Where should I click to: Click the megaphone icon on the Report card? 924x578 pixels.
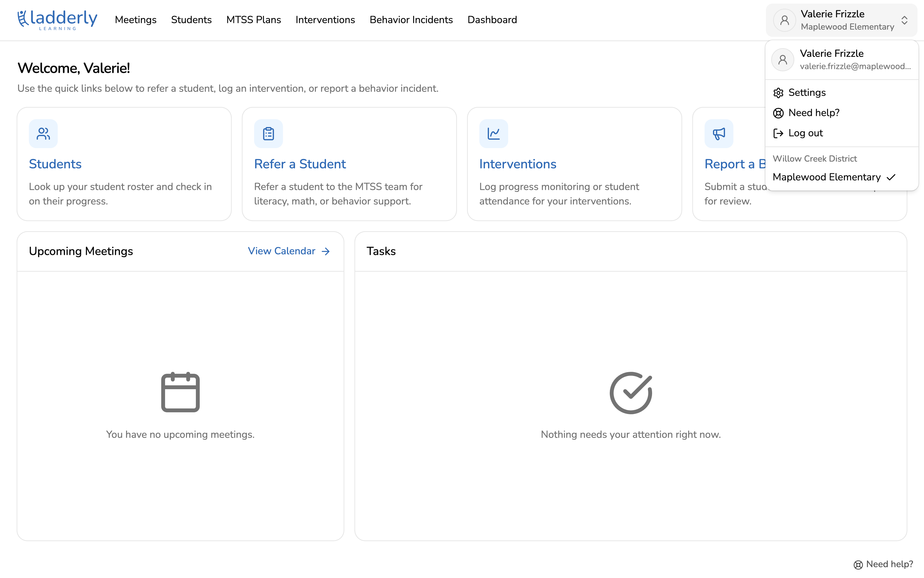tap(719, 134)
